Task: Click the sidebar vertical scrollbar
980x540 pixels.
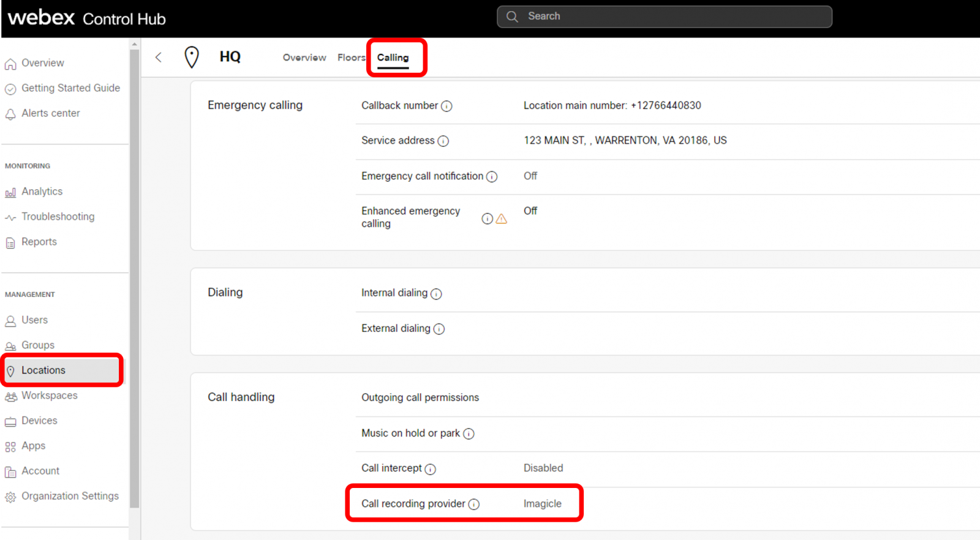Action: coord(134,276)
